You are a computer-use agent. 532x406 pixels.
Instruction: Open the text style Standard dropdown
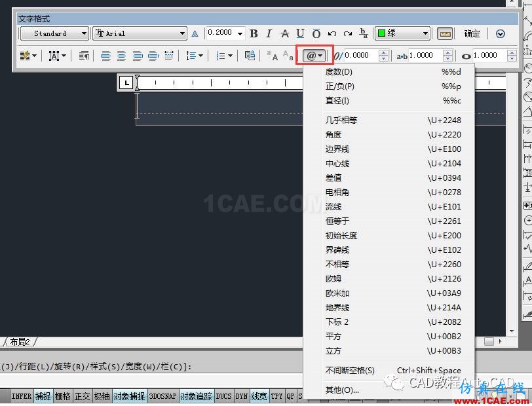pos(54,33)
